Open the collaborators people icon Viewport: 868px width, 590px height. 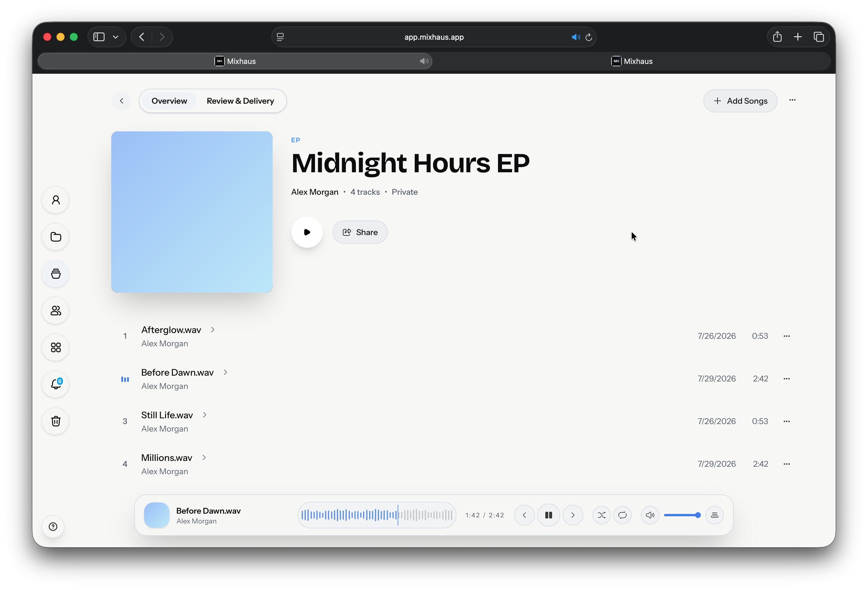pyautogui.click(x=56, y=311)
